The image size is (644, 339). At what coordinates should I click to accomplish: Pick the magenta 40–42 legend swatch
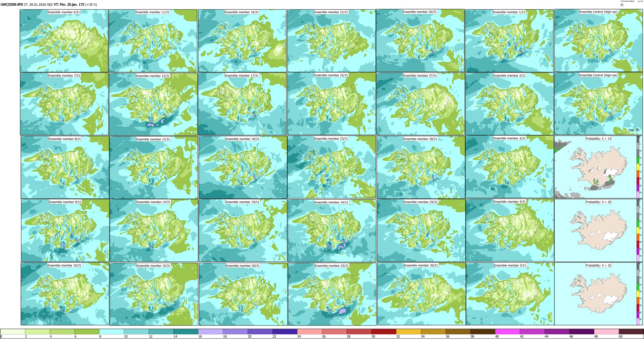tap(508, 332)
